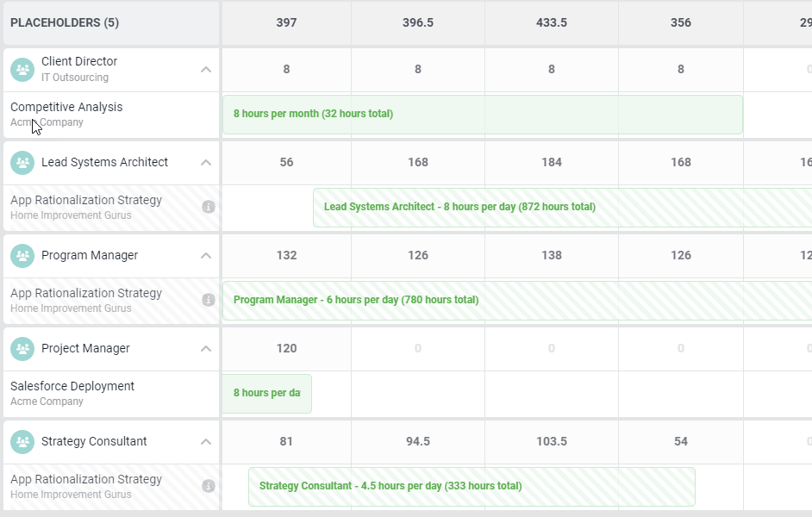Open info icon for Program Manager project
This screenshot has height=517, width=812.
(x=208, y=300)
